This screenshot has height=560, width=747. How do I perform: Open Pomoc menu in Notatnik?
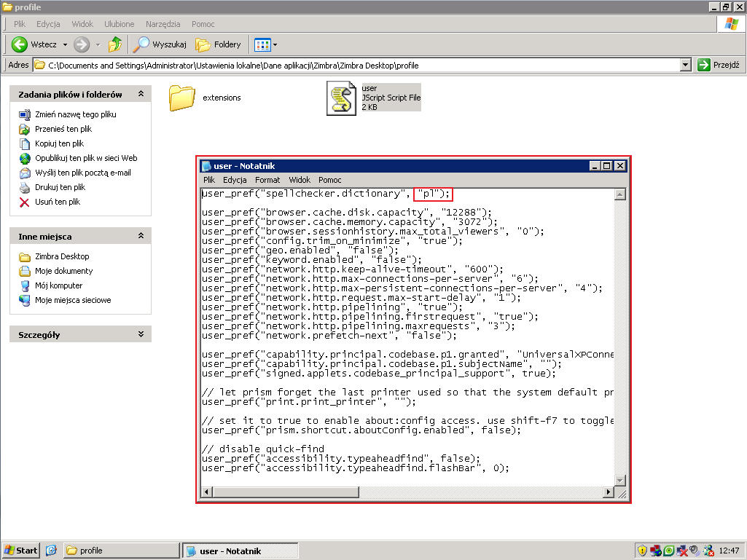329,180
